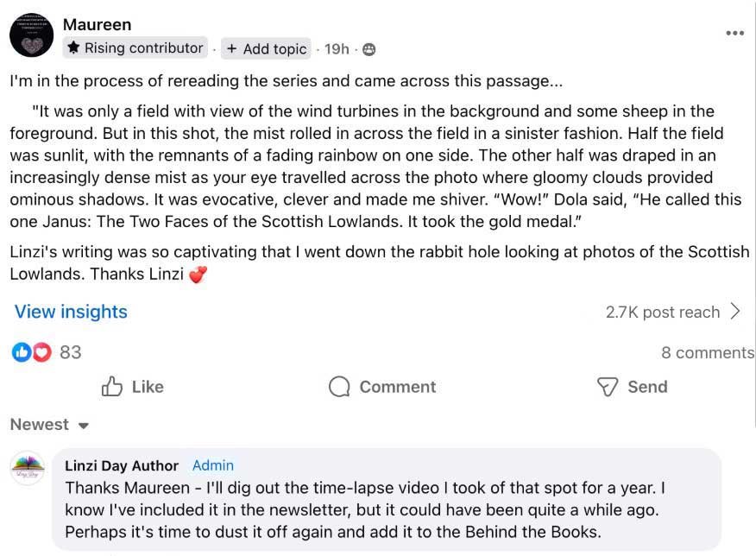Open the three-dot post options menu

(735, 32)
